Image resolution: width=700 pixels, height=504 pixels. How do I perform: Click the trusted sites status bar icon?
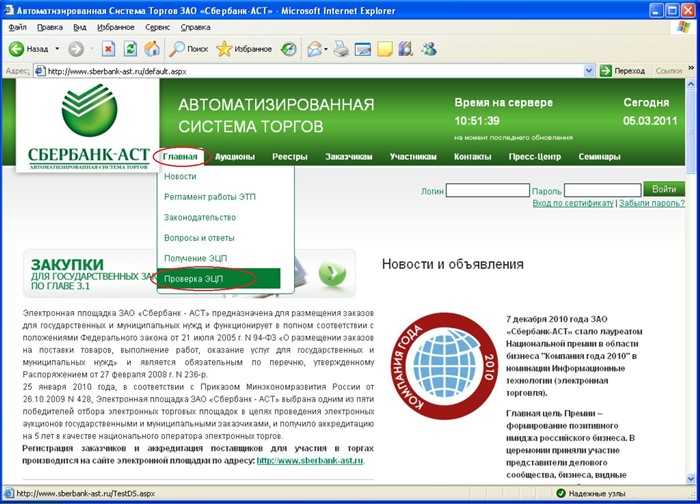click(x=561, y=493)
